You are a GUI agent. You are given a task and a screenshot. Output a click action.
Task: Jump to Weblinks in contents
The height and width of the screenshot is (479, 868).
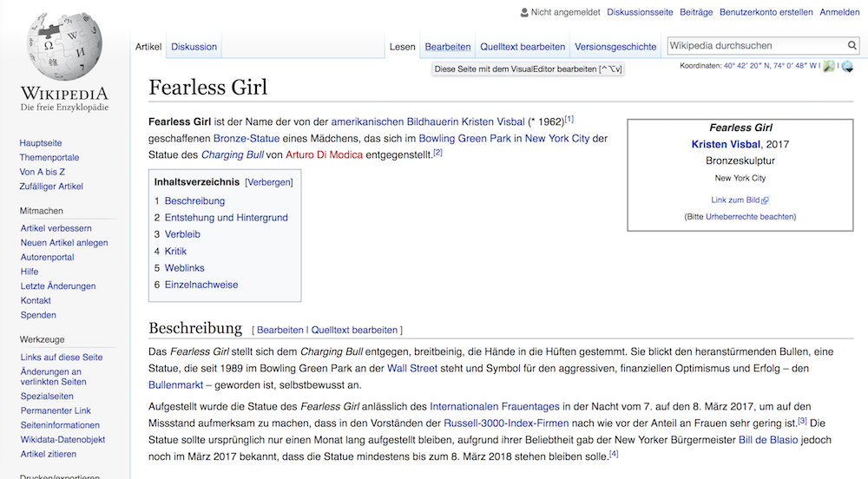(x=184, y=268)
